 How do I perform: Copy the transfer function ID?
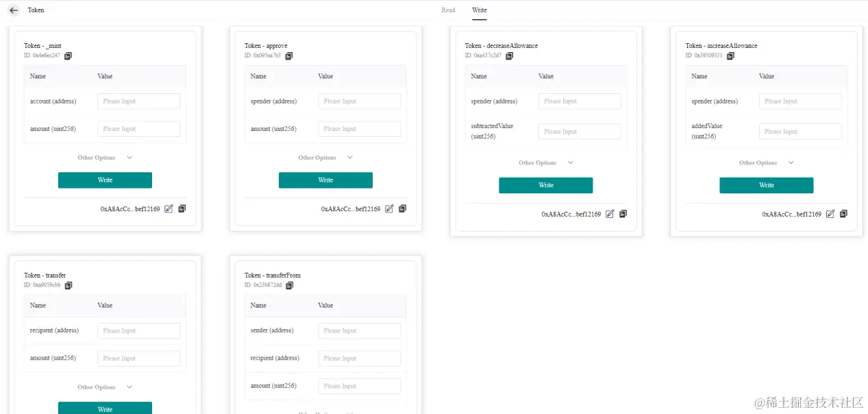[x=68, y=285]
